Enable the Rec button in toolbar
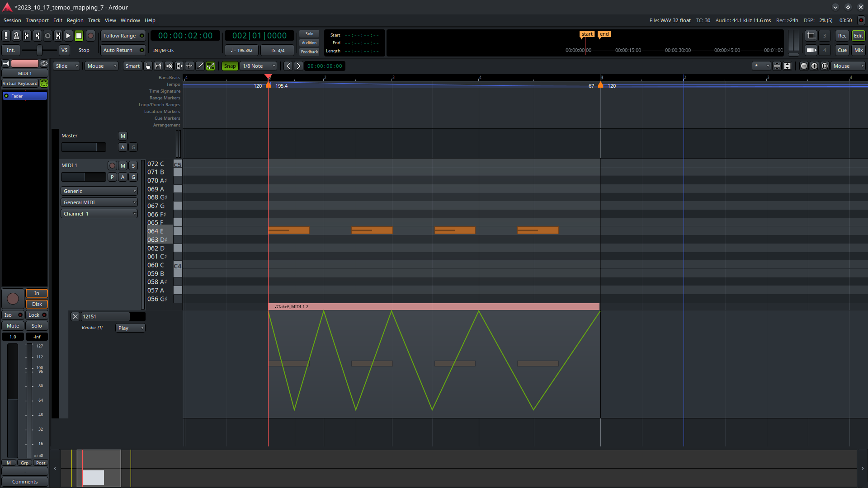 coord(842,35)
